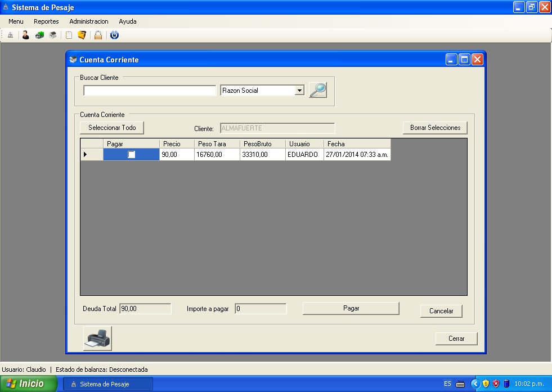Click the Pagar button below the grid
Screen dimensions: 552x392
click(351, 308)
